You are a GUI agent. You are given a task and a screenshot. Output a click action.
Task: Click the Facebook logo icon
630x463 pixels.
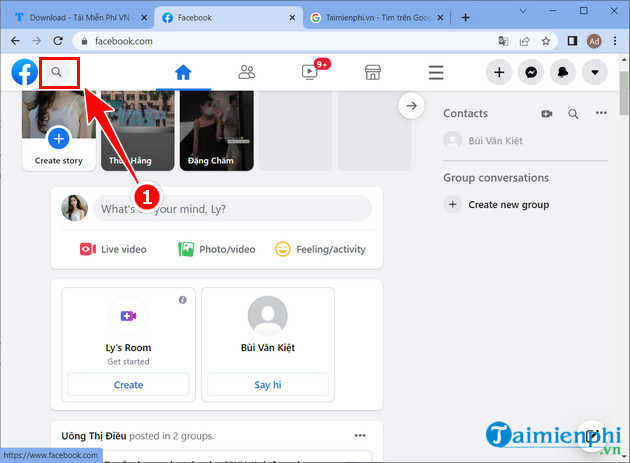click(25, 72)
